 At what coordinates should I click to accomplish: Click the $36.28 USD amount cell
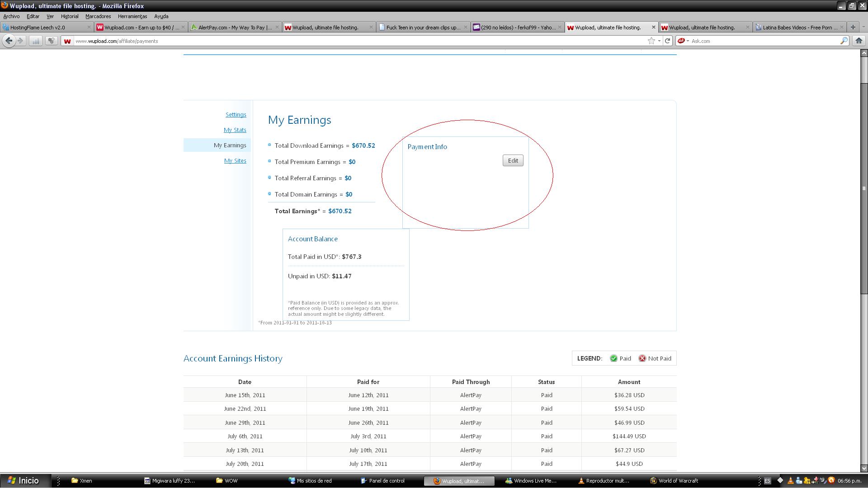629,395
